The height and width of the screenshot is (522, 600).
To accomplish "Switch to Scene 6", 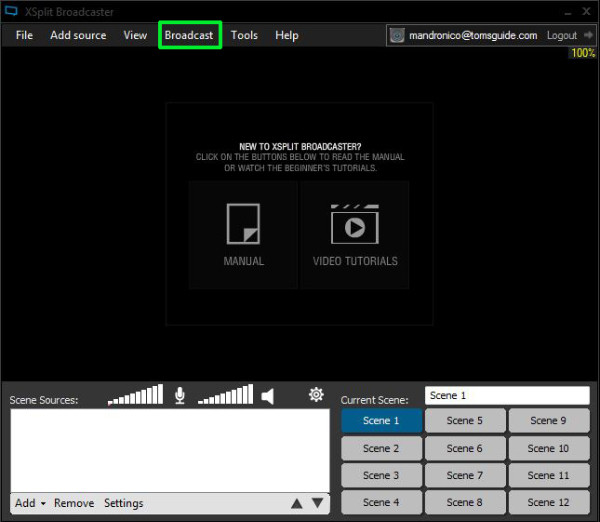I will tap(465, 448).
